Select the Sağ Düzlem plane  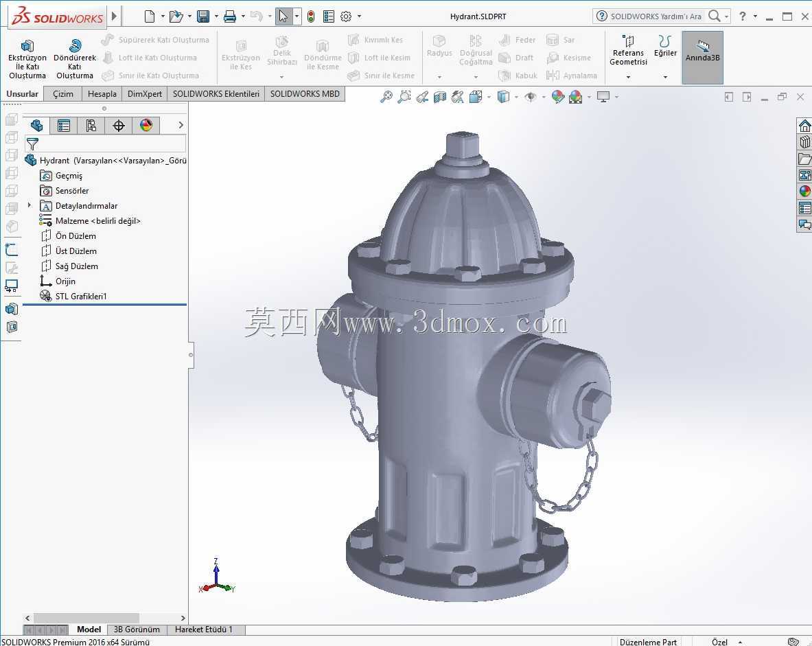coord(69,266)
